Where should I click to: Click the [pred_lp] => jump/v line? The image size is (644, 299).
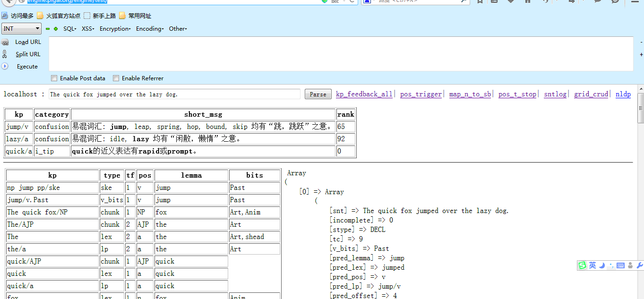coord(365,286)
